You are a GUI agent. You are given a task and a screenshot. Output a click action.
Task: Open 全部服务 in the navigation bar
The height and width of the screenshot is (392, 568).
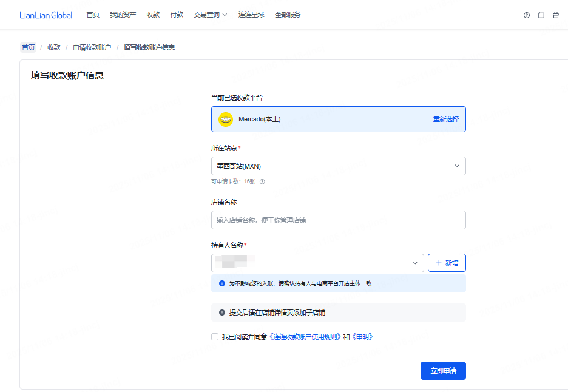pyautogui.click(x=288, y=15)
